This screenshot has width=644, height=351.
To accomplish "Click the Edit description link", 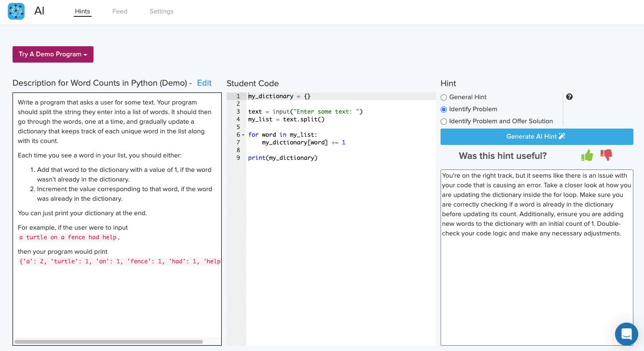I will (204, 83).
